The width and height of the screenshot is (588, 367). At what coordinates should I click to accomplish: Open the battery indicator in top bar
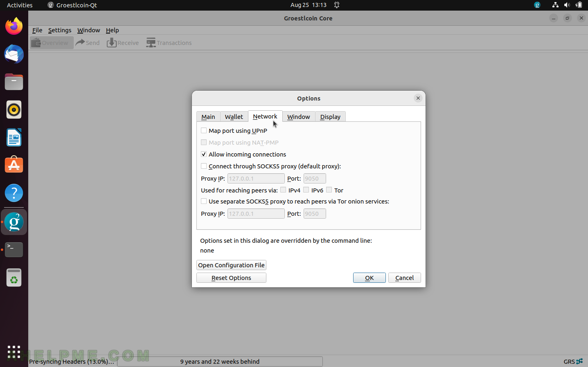[579, 5]
